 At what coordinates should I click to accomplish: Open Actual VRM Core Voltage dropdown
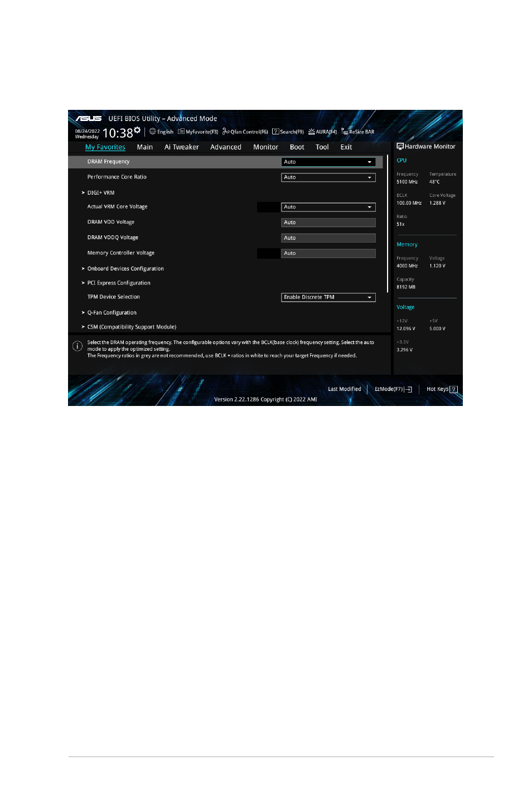pyautogui.click(x=328, y=207)
